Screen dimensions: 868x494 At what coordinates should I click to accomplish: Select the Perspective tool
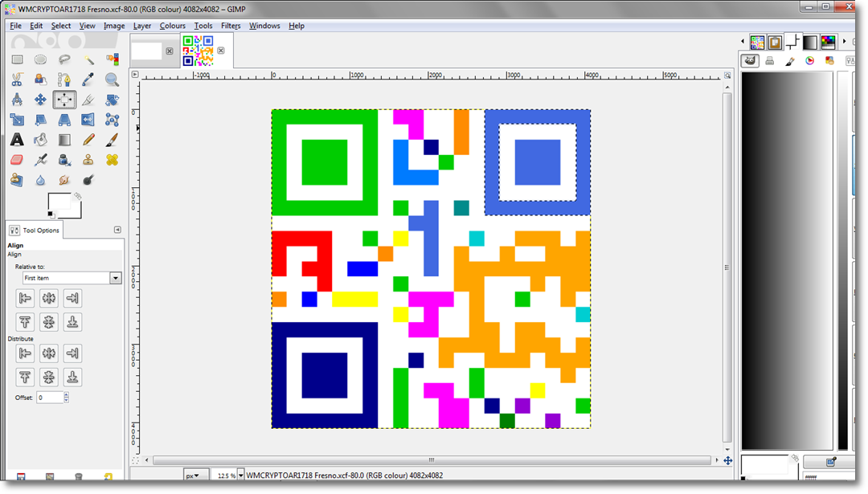point(64,120)
